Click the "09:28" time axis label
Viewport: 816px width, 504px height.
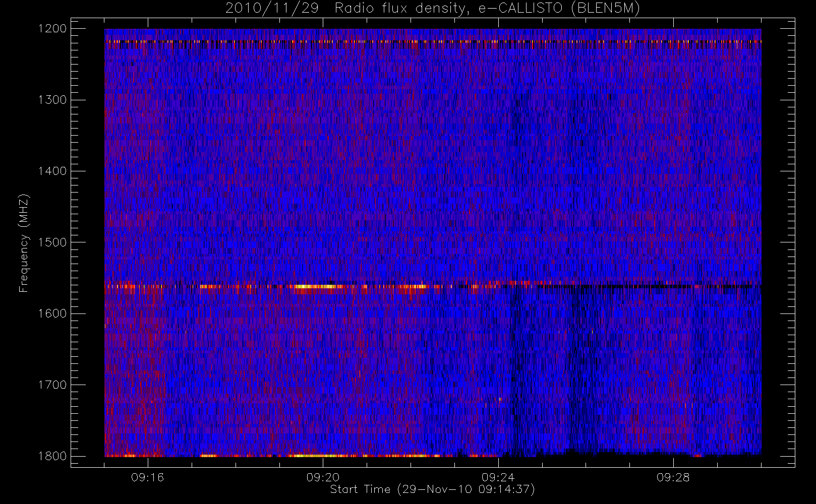click(x=673, y=477)
